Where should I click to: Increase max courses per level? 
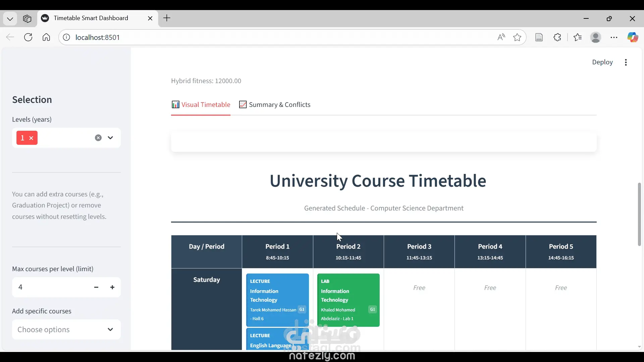(112, 287)
